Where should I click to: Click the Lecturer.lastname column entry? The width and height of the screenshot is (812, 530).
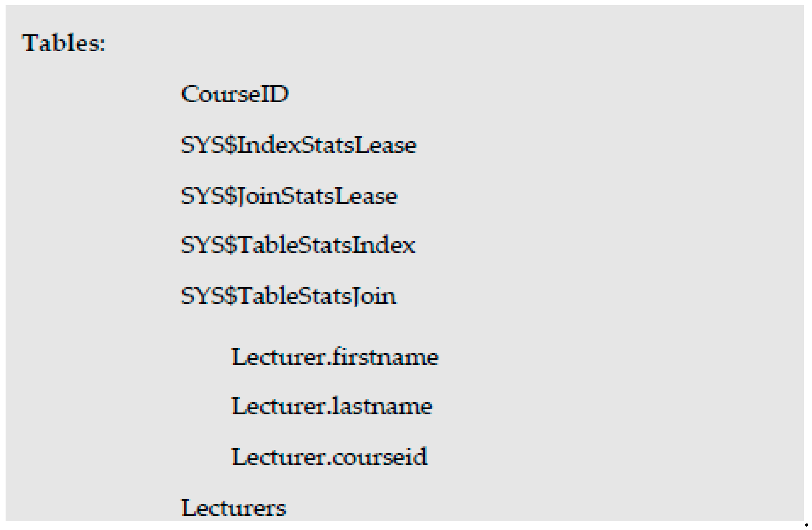[x=332, y=406]
